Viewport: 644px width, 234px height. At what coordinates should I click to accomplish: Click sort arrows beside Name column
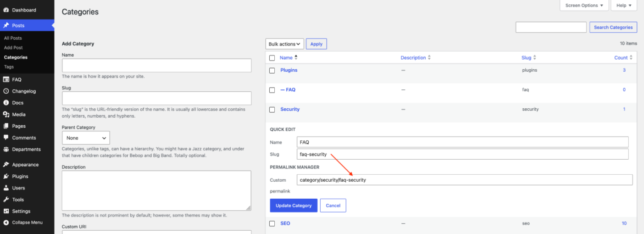coord(296,57)
